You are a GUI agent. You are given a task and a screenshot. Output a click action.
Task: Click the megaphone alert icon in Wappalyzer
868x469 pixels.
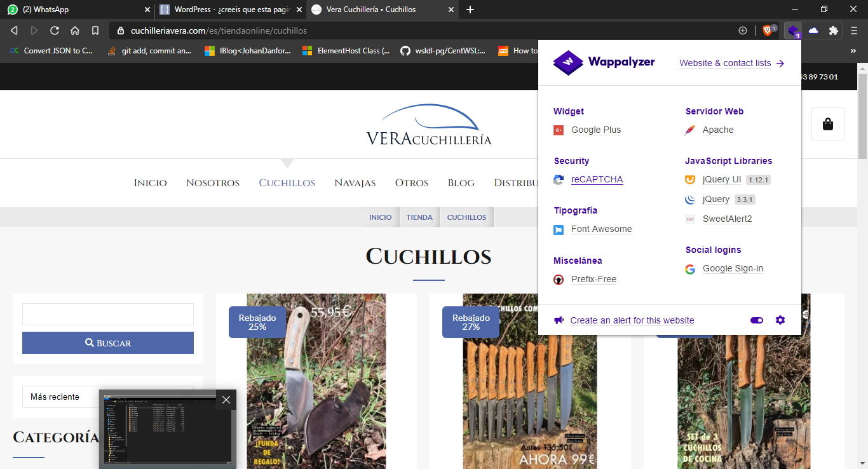[x=559, y=320]
